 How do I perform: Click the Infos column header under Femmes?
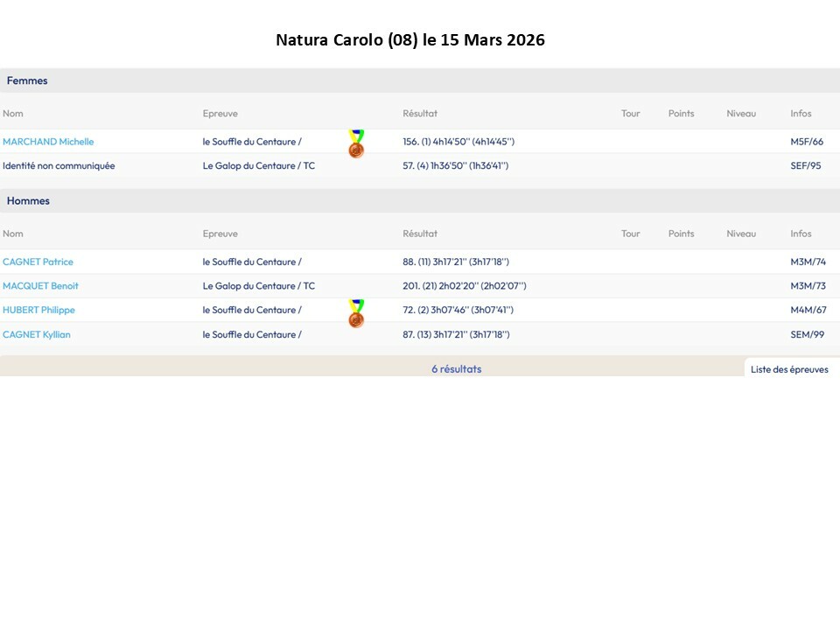pos(801,114)
